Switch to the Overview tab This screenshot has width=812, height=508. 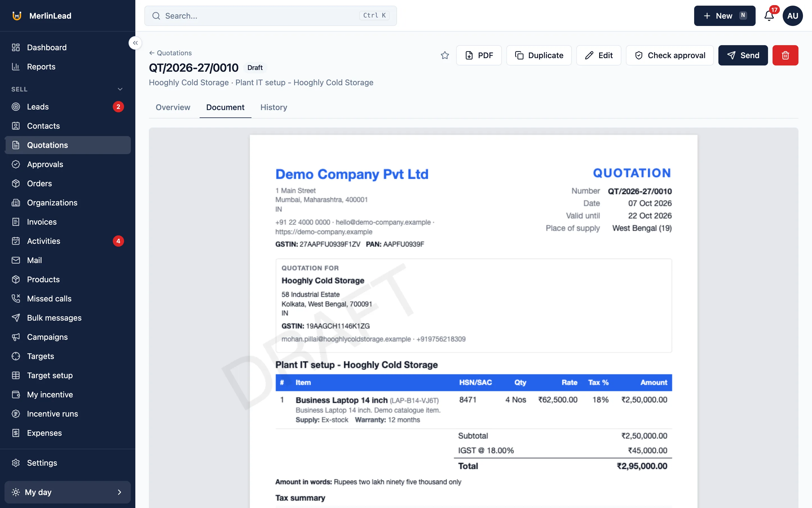click(173, 107)
